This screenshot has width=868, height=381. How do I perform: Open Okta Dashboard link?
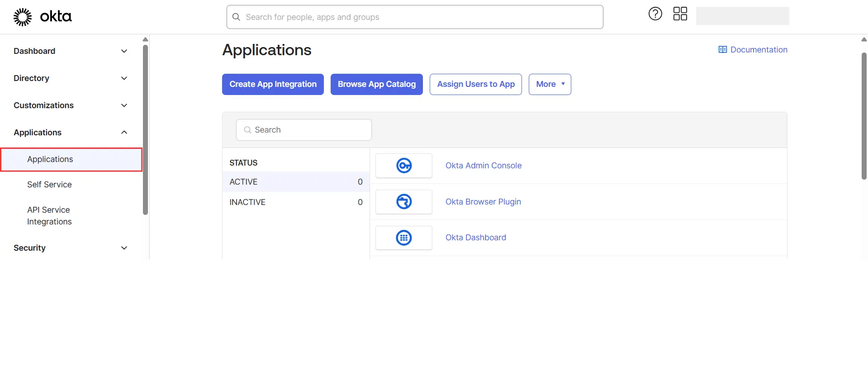pos(475,238)
